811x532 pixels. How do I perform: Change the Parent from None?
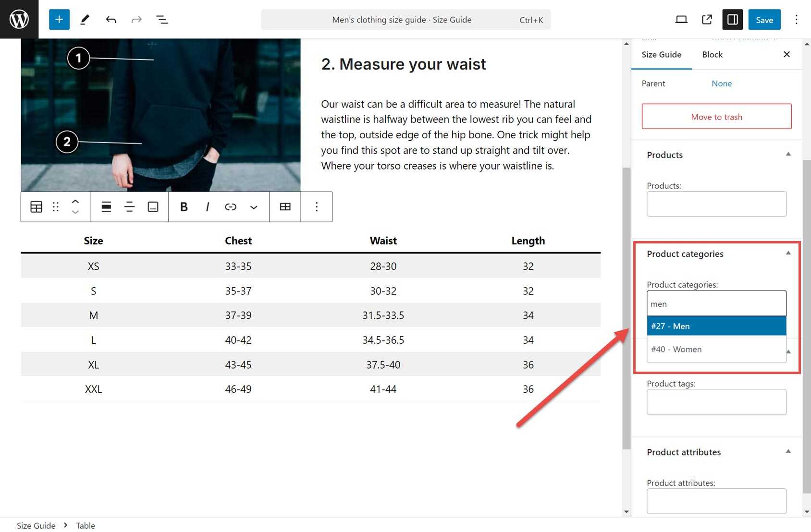722,84
